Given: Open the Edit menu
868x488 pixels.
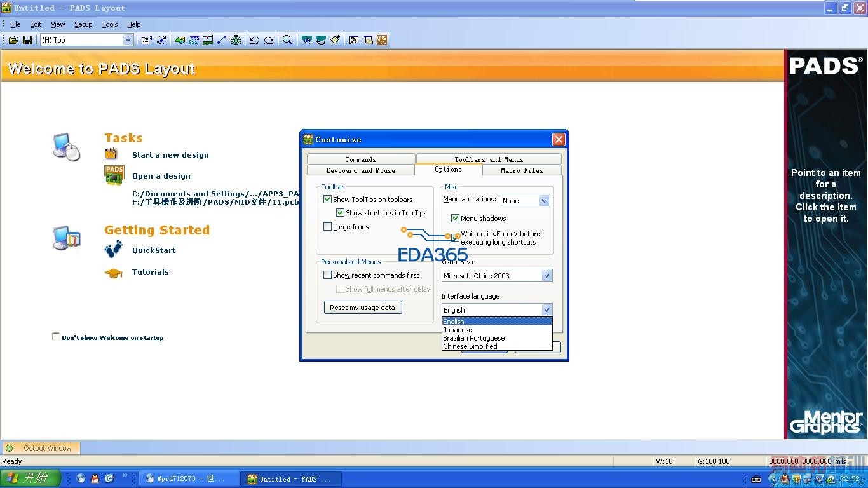Looking at the screenshot, I should 36,24.
